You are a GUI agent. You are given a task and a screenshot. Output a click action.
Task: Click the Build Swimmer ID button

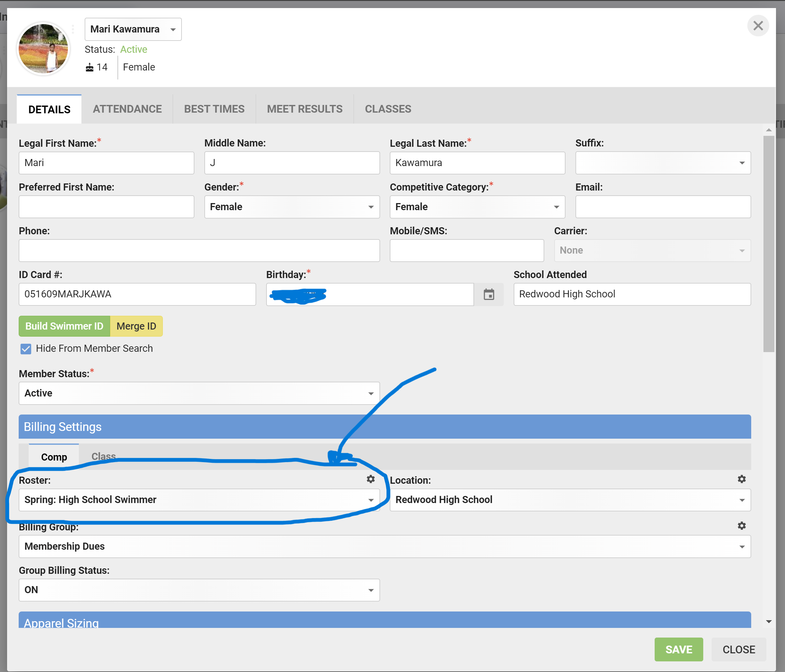click(x=64, y=326)
